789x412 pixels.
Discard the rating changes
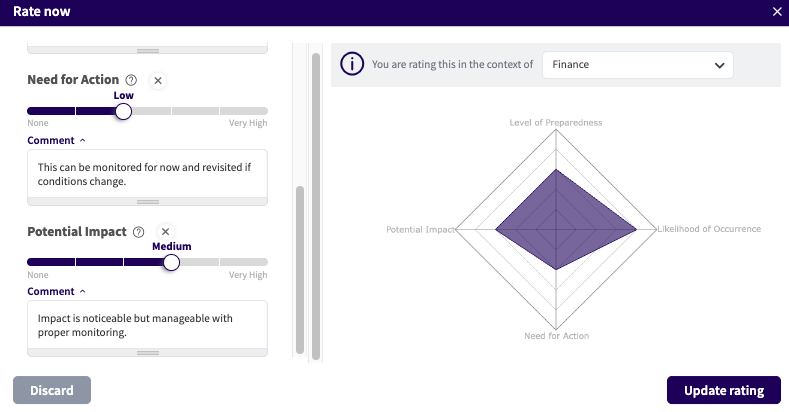click(52, 390)
